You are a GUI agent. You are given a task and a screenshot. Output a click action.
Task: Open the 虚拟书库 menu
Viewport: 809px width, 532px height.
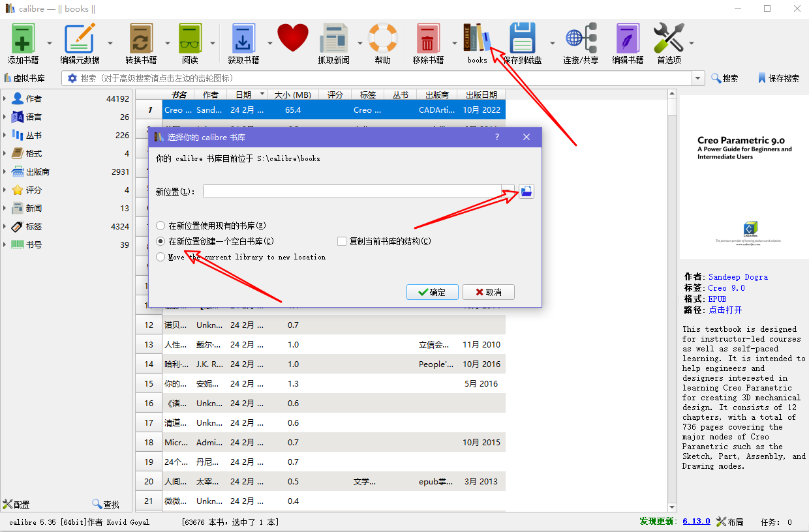(x=24, y=78)
